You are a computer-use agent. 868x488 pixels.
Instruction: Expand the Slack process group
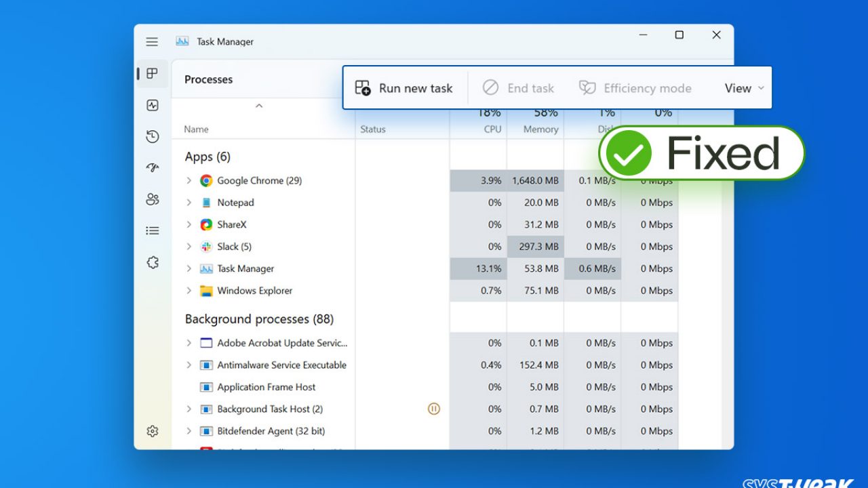tap(189, 247)
